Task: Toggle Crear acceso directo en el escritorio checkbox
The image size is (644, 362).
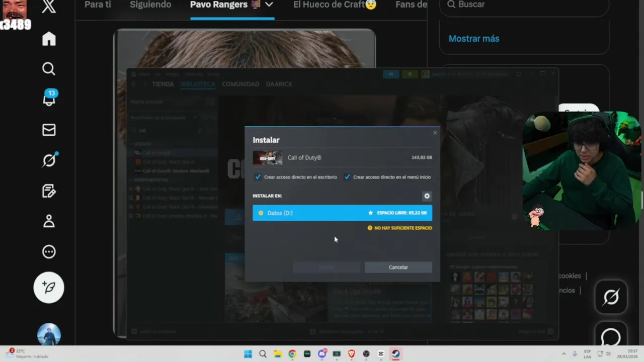Action: [258, 177]
